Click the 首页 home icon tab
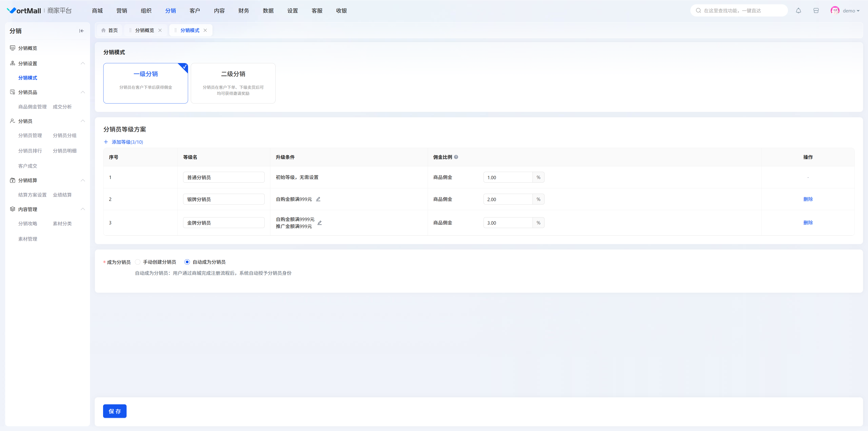 pos(109,30)
